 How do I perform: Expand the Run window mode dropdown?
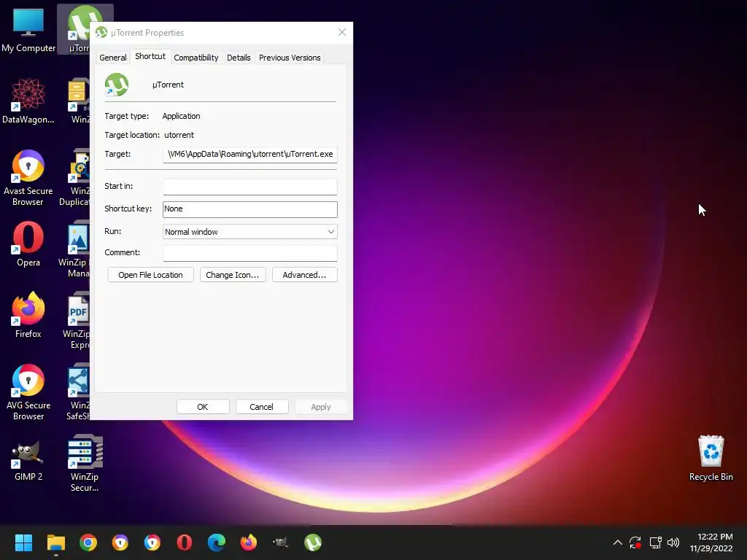click(249, 232)
